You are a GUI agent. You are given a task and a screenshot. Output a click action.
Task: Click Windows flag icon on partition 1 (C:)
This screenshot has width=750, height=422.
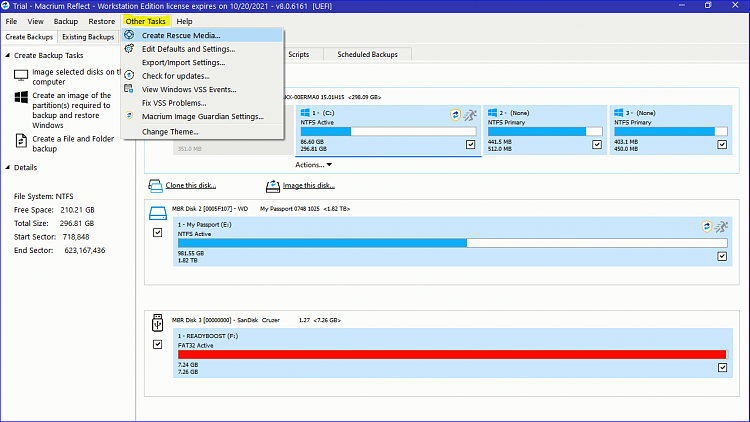click(305, 112)
